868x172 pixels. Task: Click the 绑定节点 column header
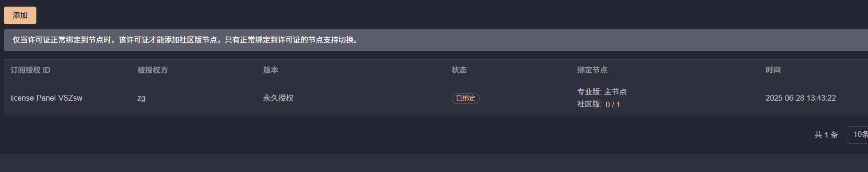click(x=592, y=70)
